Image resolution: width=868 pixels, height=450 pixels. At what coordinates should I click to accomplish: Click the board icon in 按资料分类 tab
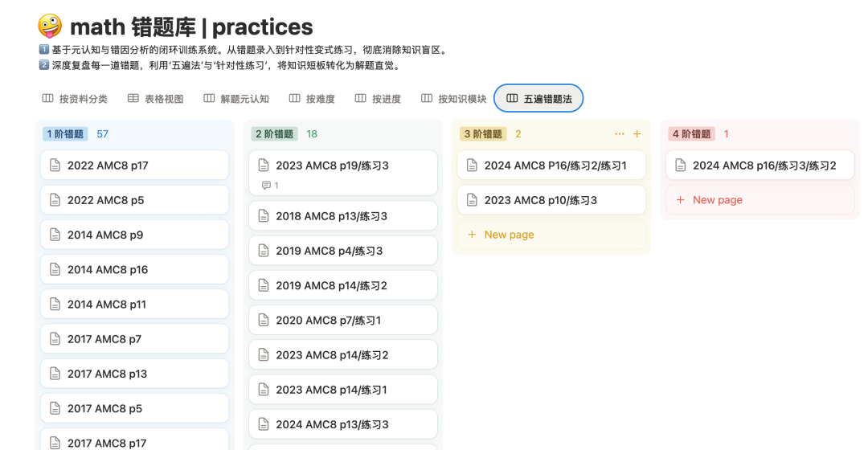(x=47, y=99)
